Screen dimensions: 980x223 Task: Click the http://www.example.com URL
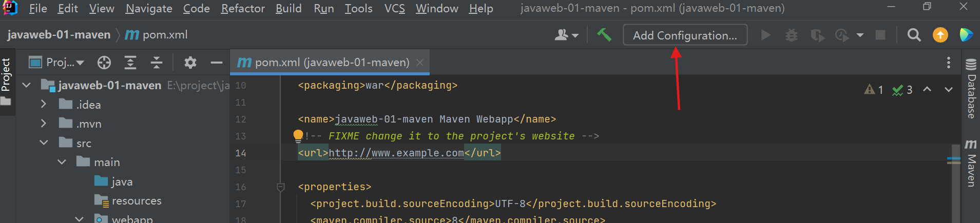(x=396, y=153)
